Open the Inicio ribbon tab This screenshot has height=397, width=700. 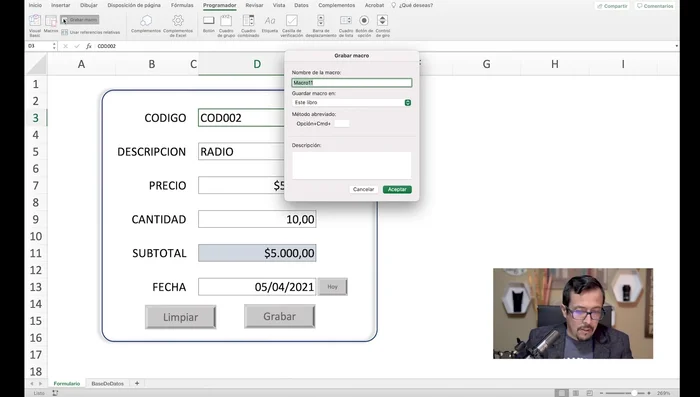(35, 5)
